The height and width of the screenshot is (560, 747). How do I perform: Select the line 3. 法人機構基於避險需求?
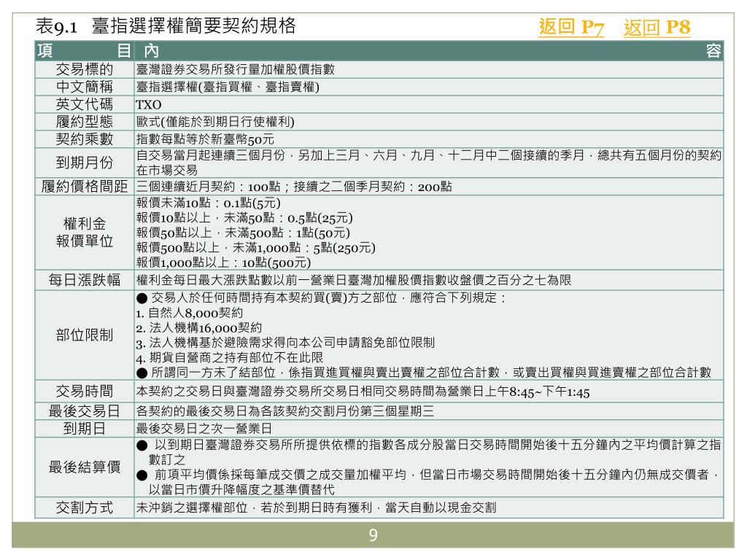pos(285,343)
